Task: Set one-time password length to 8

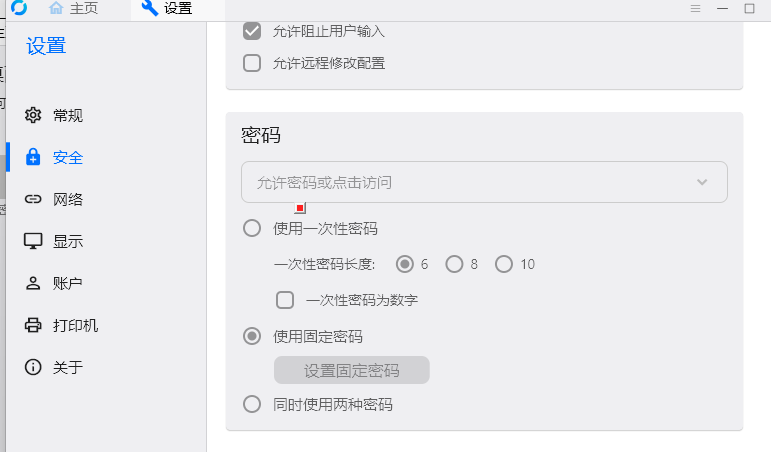Action: 454,264
